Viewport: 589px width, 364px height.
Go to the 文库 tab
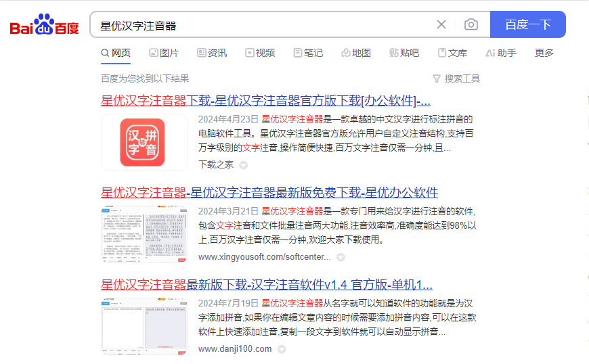click(x=452, y=53)
